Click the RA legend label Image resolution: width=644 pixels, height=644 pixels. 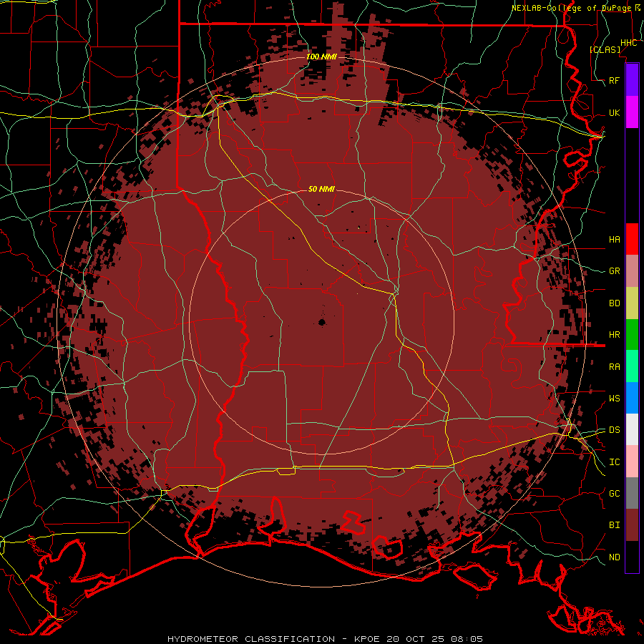click(x=615, y=367)
